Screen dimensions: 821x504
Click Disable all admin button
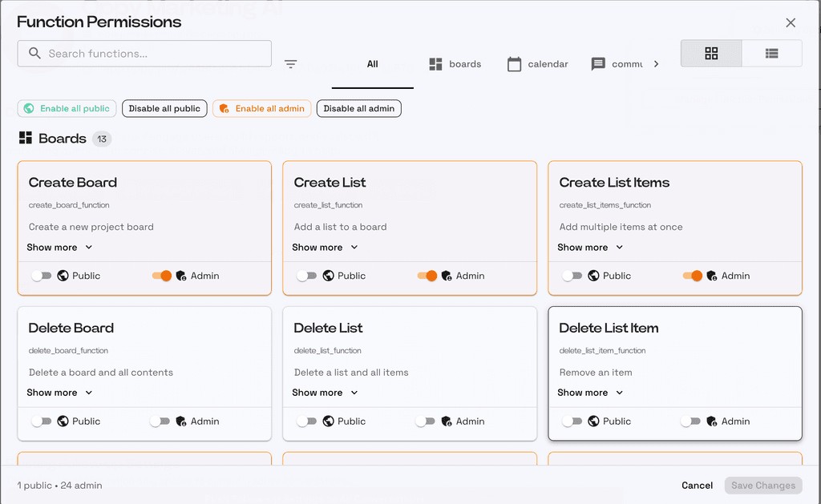tap(358, 108)
